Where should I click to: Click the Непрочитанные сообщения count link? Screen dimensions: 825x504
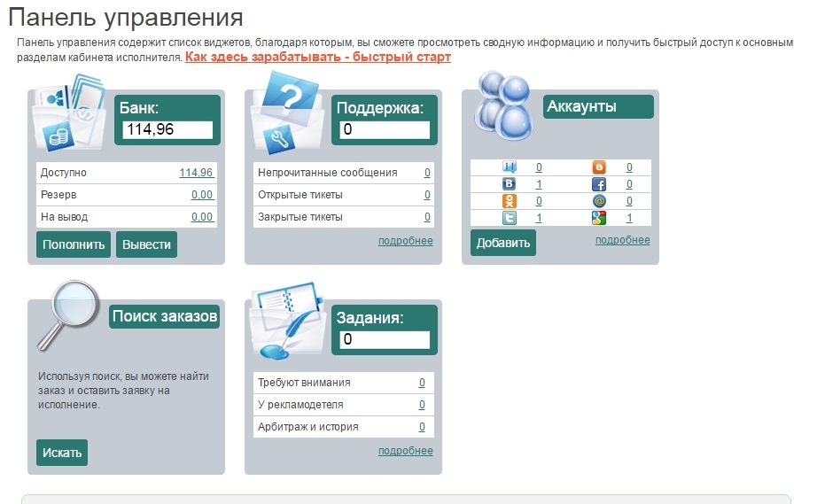point(427,173)
